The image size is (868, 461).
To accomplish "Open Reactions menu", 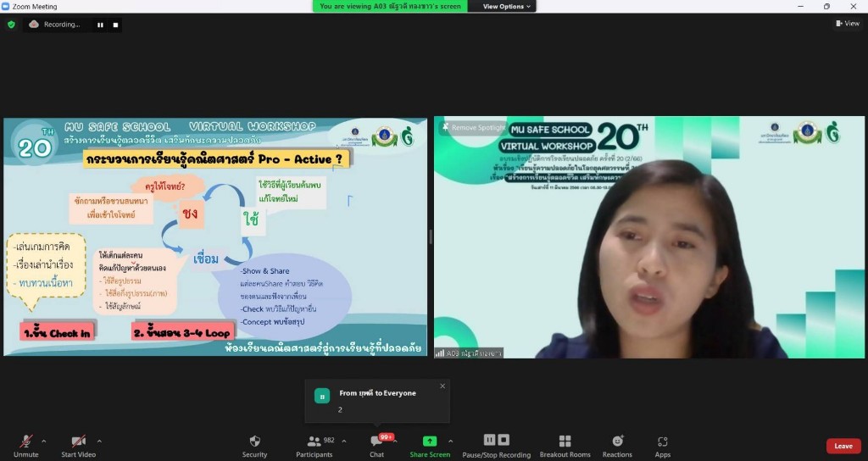I will coord(617,446).
